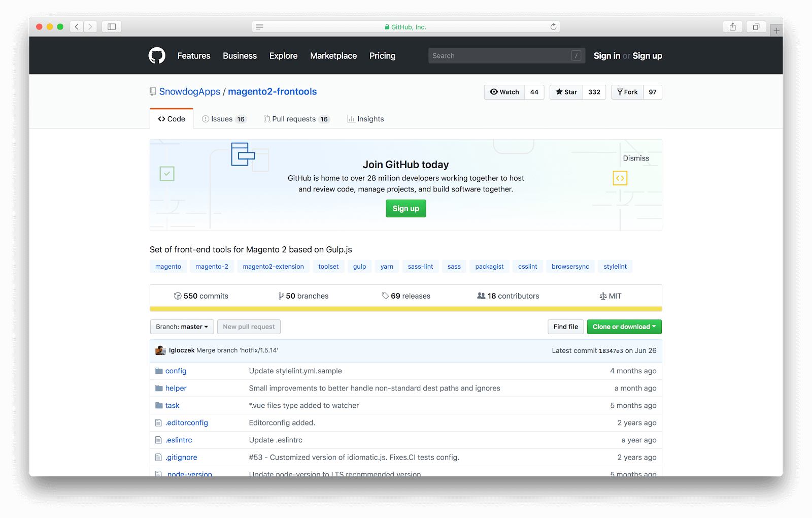Select the magento2-extension topic tag

point(273,267)
